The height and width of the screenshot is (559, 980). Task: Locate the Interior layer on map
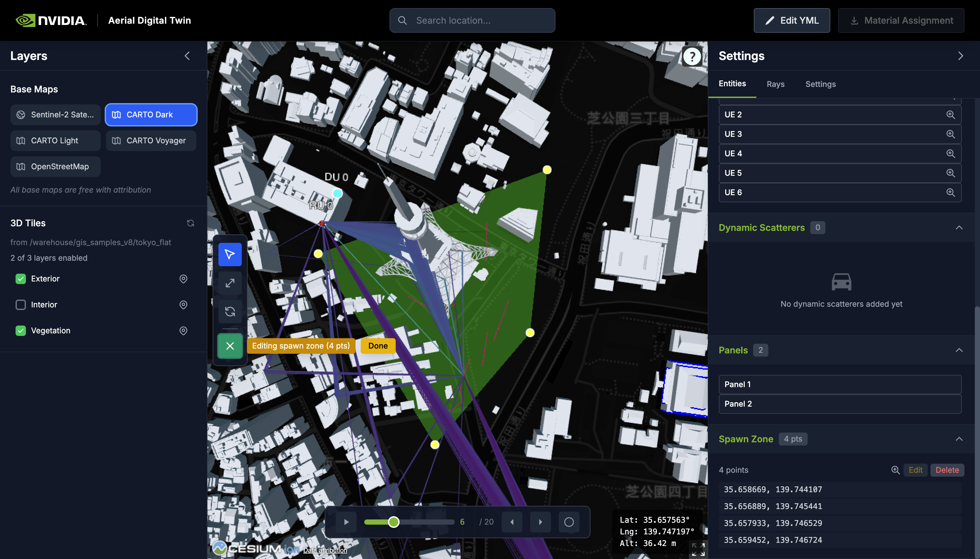pos(183,305)
